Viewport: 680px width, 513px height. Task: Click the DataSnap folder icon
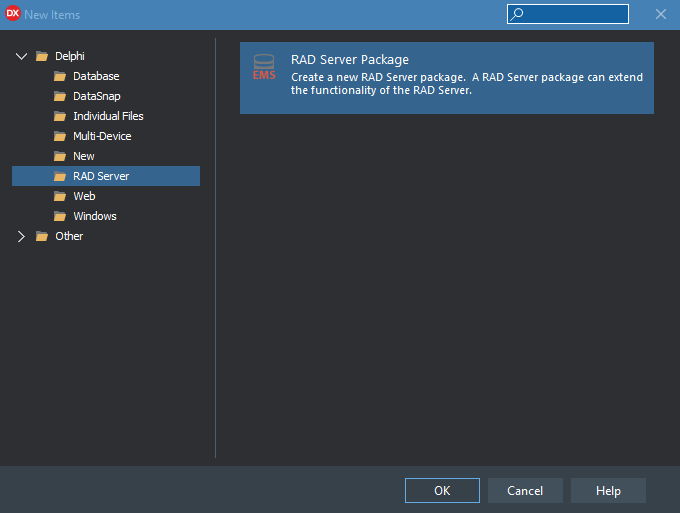pyautogui.click(x=60, y=96)
